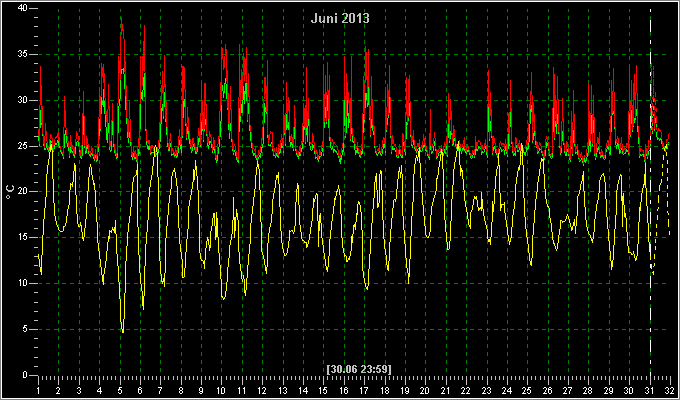This screenshot has width=680, height=400.
Task: Click the day 20 tick label on x-axis
Action: click(x=425, y=390)
